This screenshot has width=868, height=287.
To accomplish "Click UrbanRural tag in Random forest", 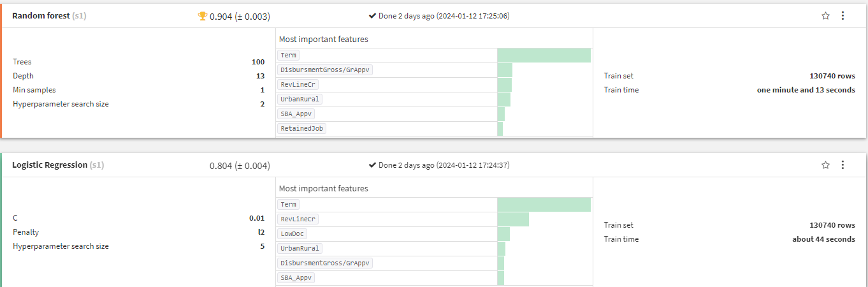I will [x=300, y=99].
